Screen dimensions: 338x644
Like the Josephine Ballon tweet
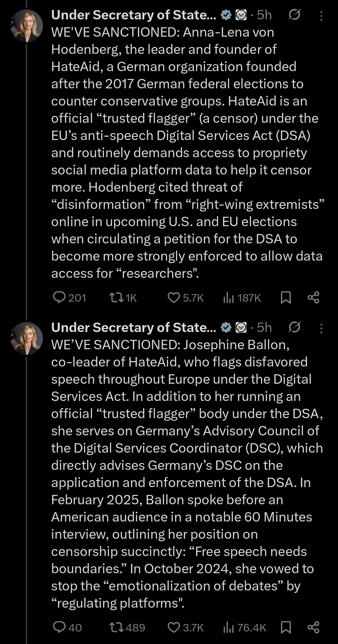tap(174, 627)
